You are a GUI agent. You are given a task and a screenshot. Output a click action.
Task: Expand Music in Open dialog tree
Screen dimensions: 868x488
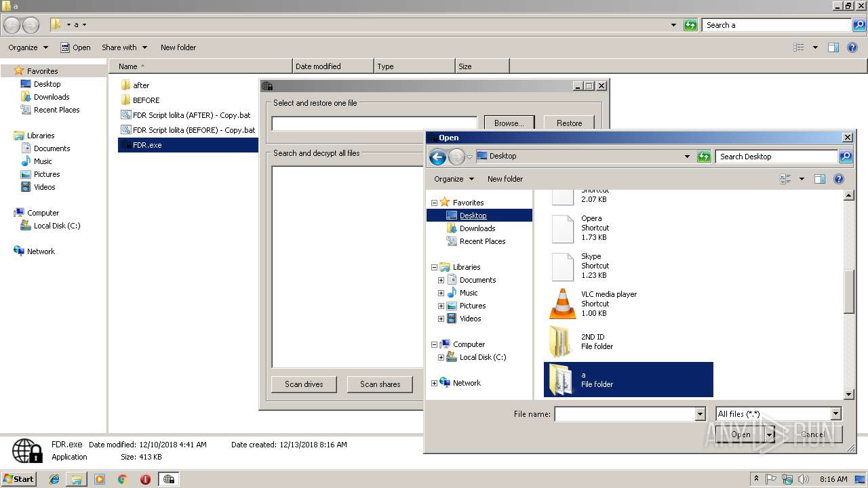pyautogui.click(x=441, y=293)
